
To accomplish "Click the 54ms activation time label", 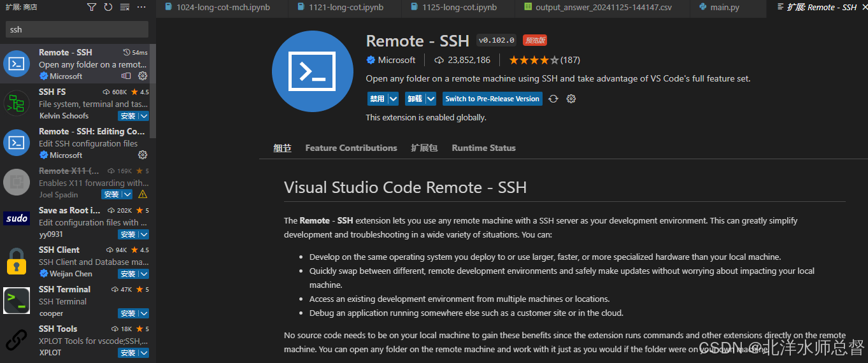I will 135,52.
